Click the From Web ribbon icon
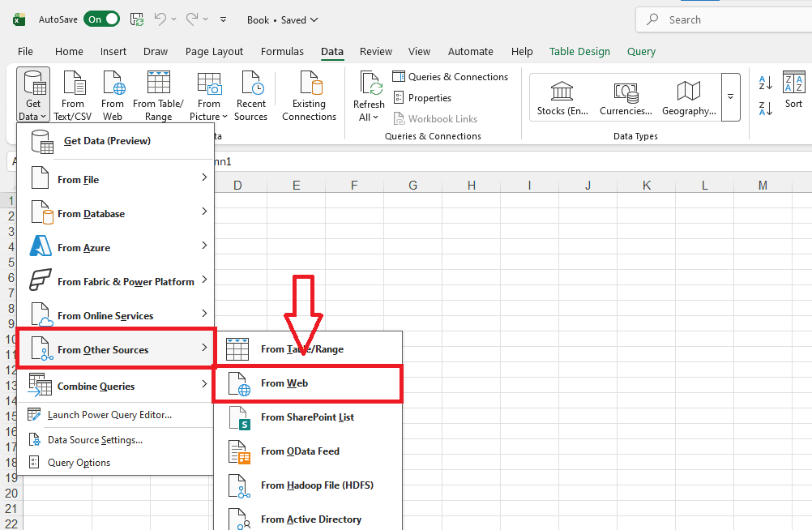This screenshot has width=812, height=530. [x=113, y=96]
